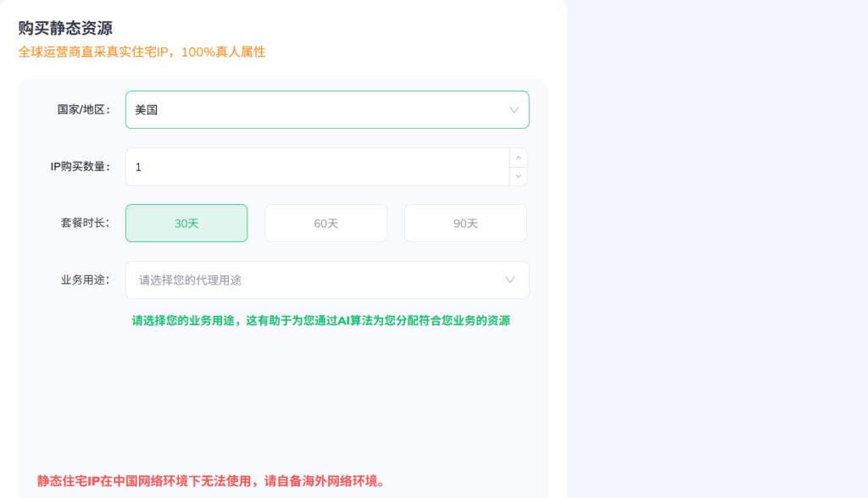The image size is (868, 498).
Task: Click the chevron arrow in 业务用途 selector
Action: pos(510,279)
